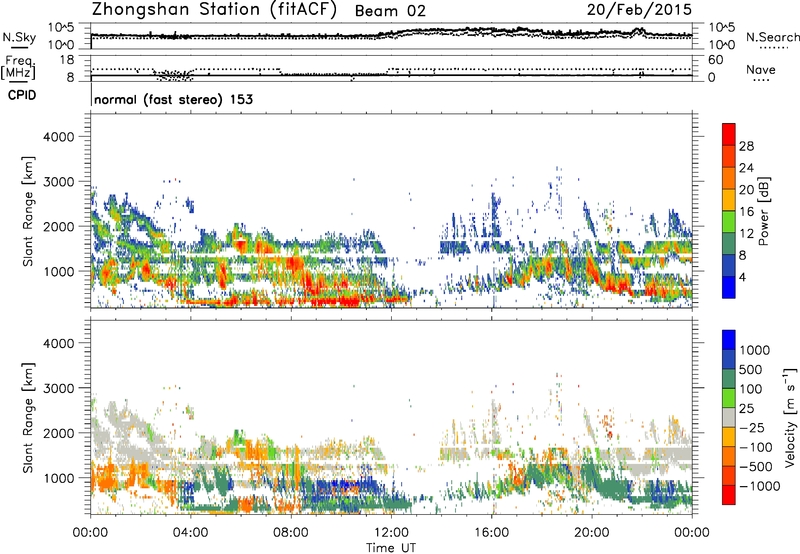Click the Freq. [MHz] axis label
The width and height of the screenshot is (800, 554).
click(x=19, y=67)
